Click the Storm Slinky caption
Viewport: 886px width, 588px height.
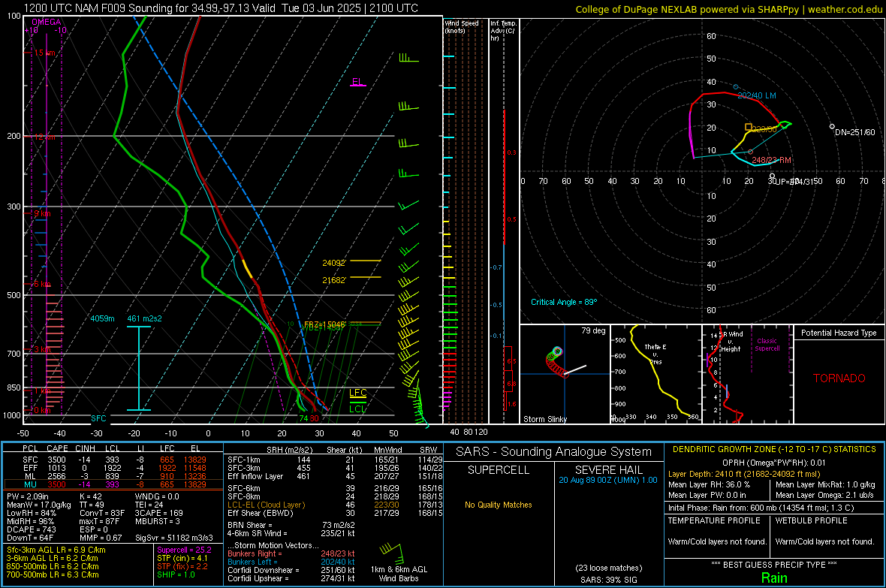(x=544, y=419)
